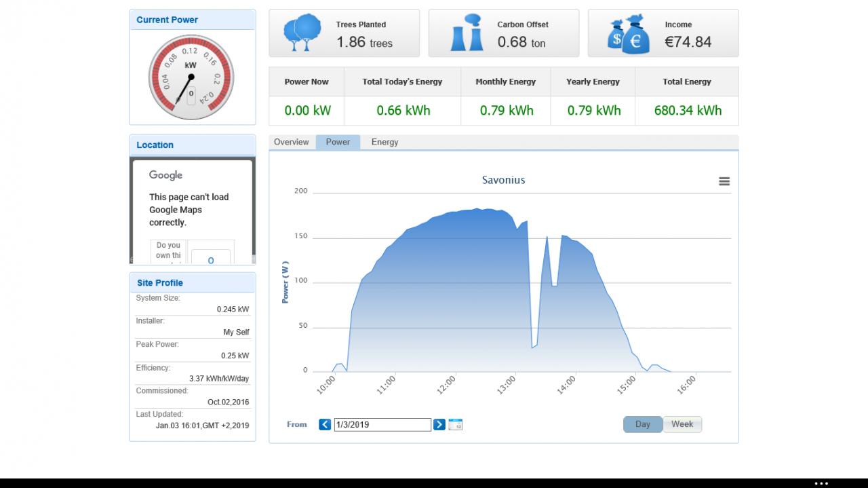Click the Carbon Offset cooling tower icon

pos(467,33)
